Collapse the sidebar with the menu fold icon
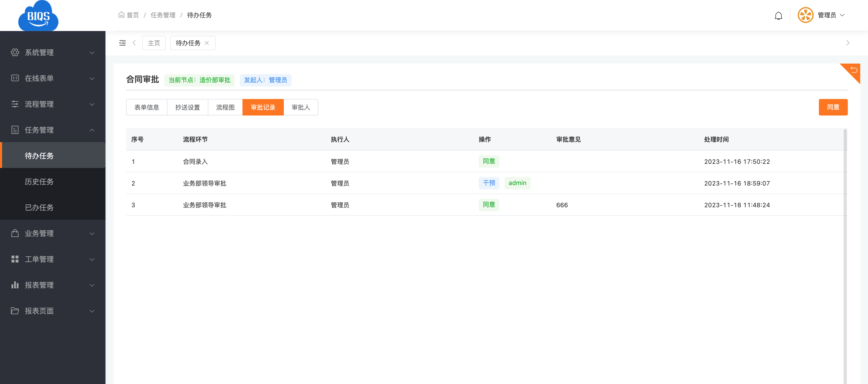 coord(122,43)
